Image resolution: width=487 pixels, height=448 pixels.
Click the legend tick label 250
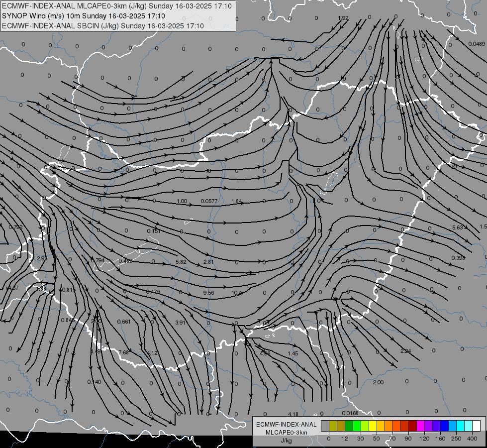[456, 439]
